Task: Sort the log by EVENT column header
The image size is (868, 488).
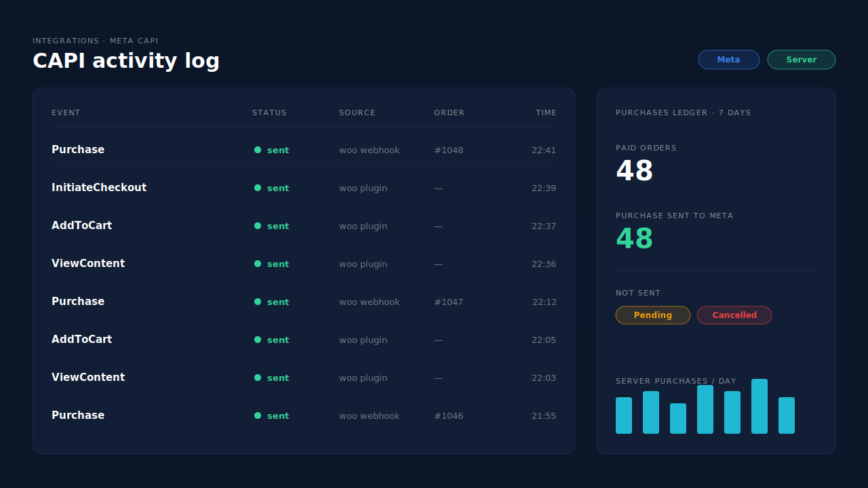Action: (x=66, y=113)
